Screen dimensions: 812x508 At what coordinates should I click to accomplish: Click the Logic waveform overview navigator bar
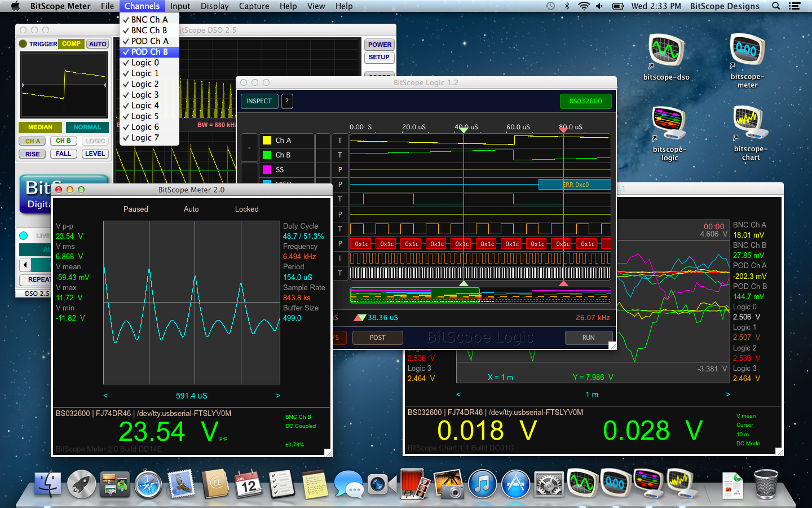click(480, 295)
